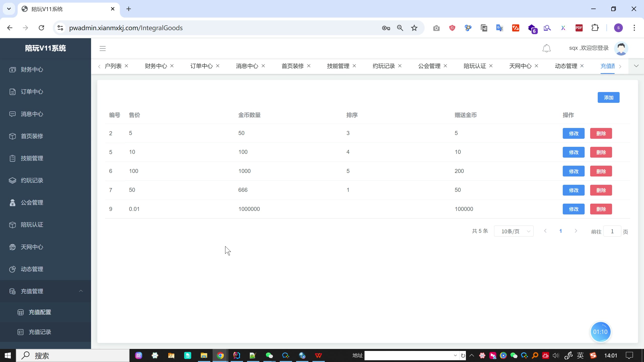Click 修改 for row 编号 7
This screenshot has width=644, height=362.
click(574, 190)
